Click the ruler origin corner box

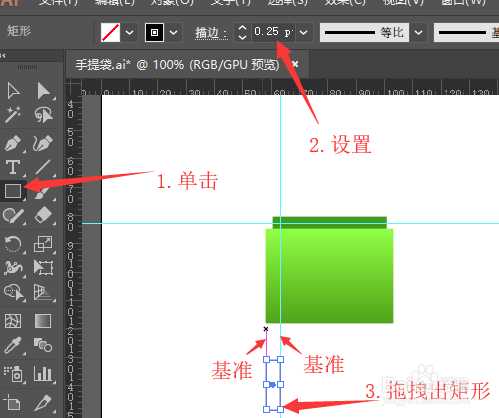[x=74, y=87]
